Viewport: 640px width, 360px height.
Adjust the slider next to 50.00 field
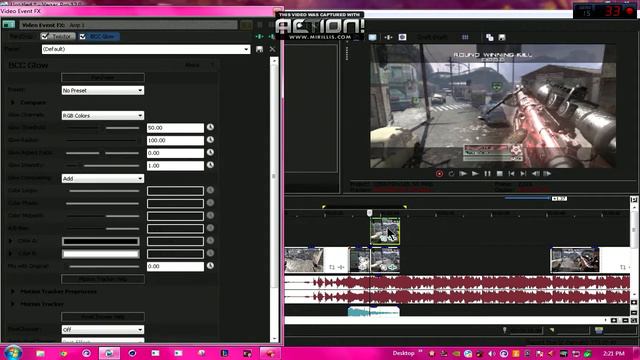[x=102, y=128]
